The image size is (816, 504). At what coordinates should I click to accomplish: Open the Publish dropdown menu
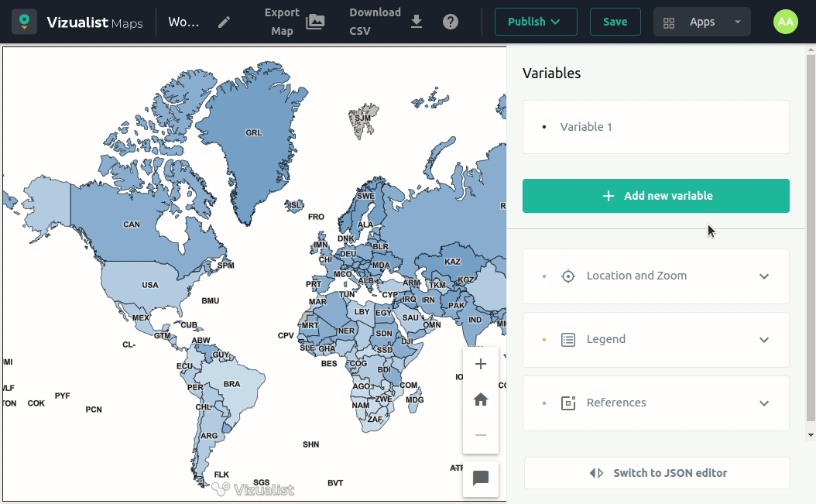click(x=536, y=22)
